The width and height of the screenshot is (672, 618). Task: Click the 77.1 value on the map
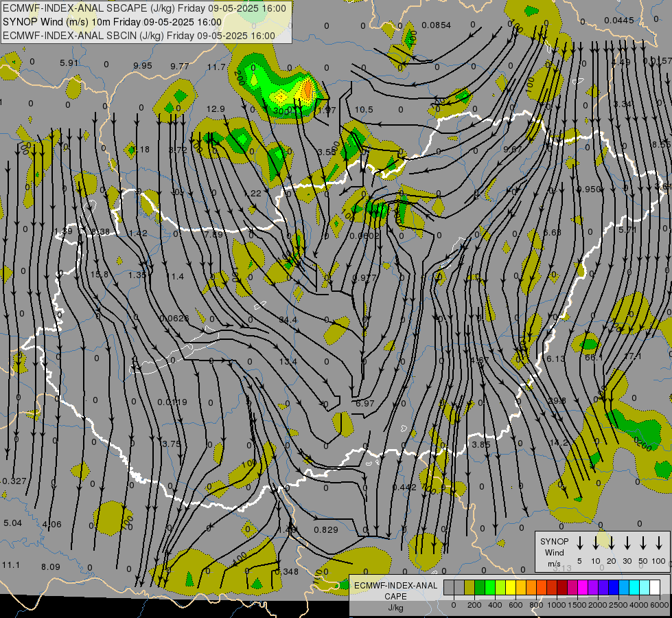coord(633,356)
